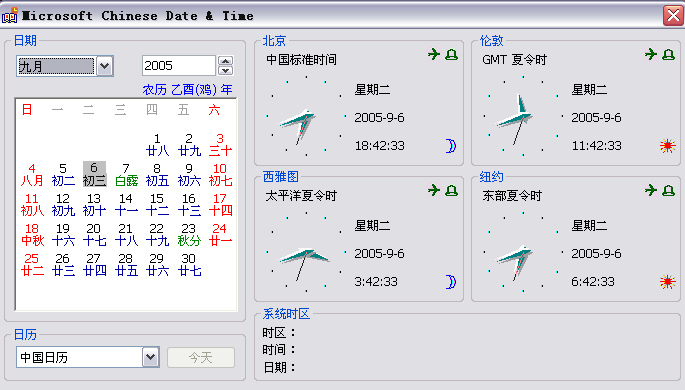Image resolution: width=685 pixels, height=390 pixels.
Task: Select September 5 (初二) in calendar
Action: pyautogui.click(x=63, y=175)
